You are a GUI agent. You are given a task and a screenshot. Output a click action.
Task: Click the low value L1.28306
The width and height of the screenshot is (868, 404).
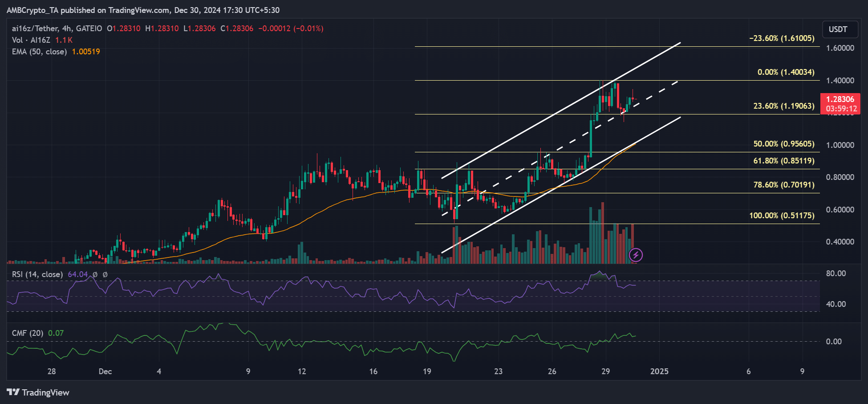click(199, 29)
